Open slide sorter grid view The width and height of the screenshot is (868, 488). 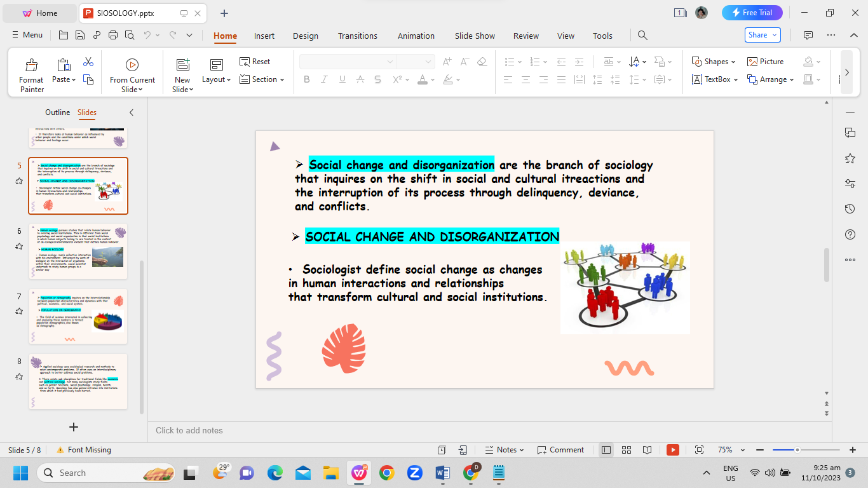tap(627, 450)
